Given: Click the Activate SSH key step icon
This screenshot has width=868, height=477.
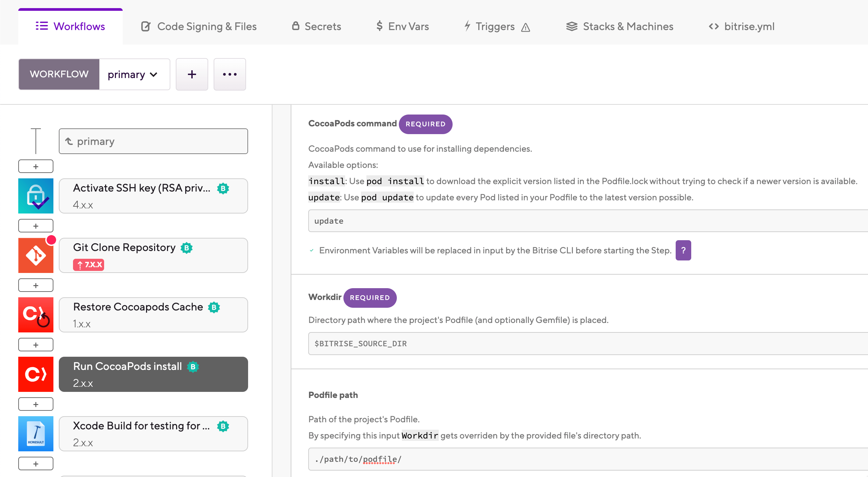Looking at the screenshot, I should pos(36,196).
